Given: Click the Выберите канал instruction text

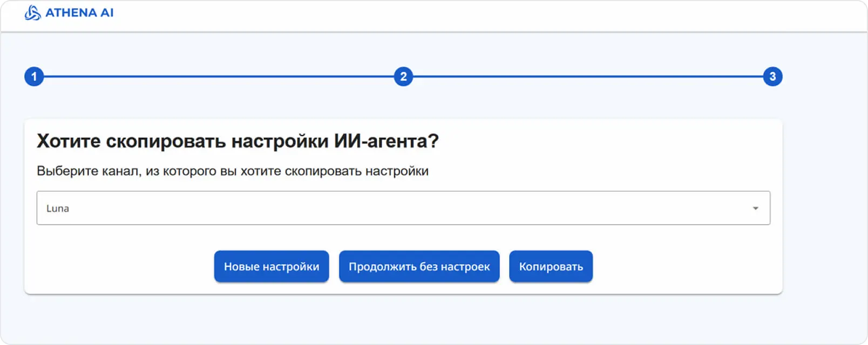Looking at the screenshot, I should (232, 171).
